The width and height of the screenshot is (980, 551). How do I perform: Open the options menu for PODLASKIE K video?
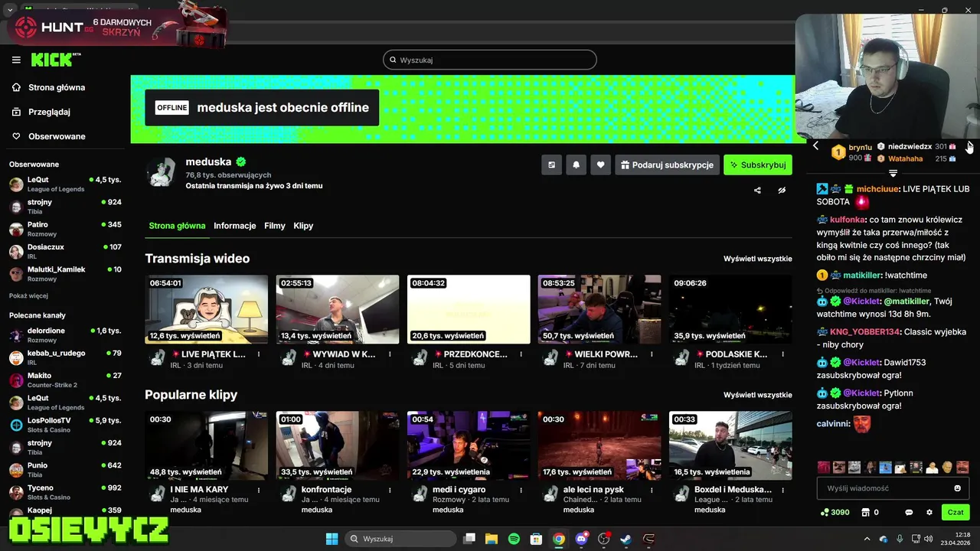pyautogui.click(x=782, y=354)
